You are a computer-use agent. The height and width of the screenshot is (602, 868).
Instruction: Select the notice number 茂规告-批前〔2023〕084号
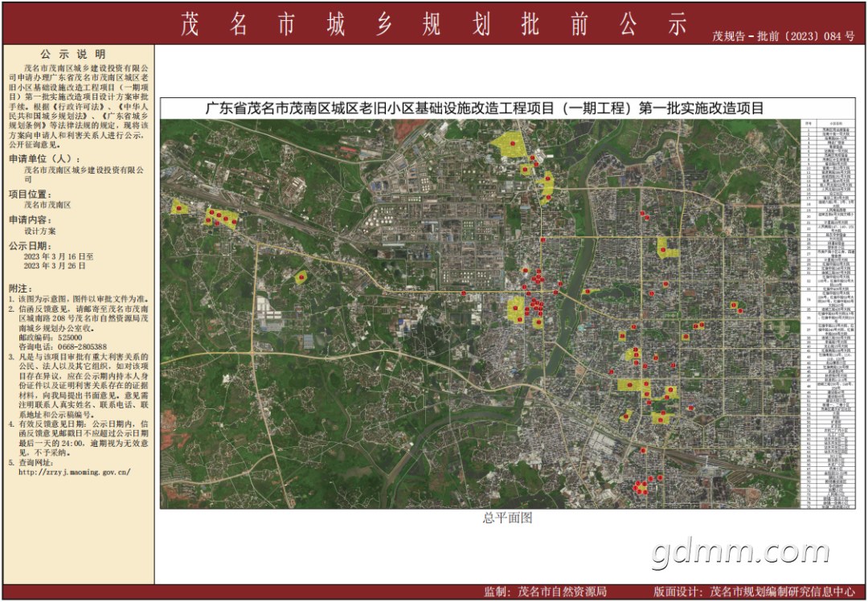(x=784, y=36)
